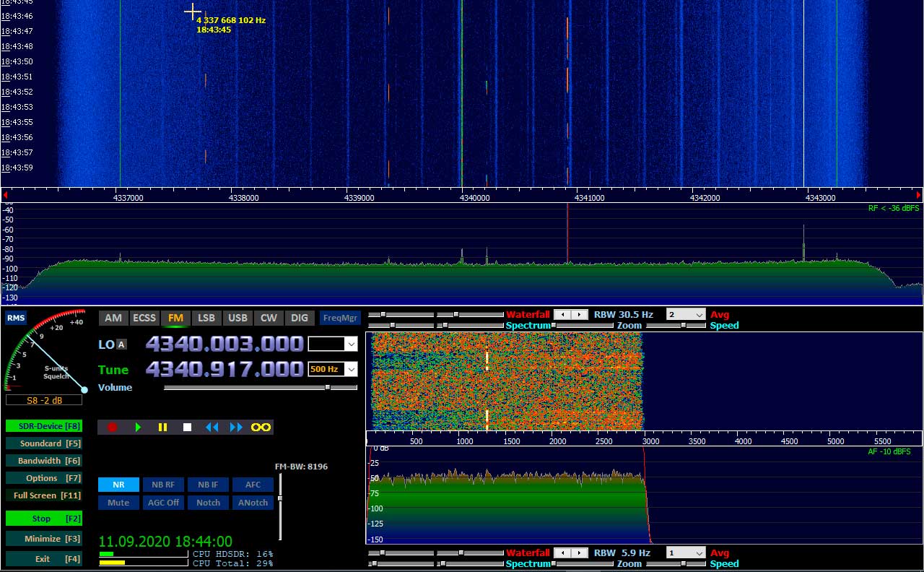Click the red left arrow on RF frequency scale
This screenshot has width=924, height=572.
5,195
